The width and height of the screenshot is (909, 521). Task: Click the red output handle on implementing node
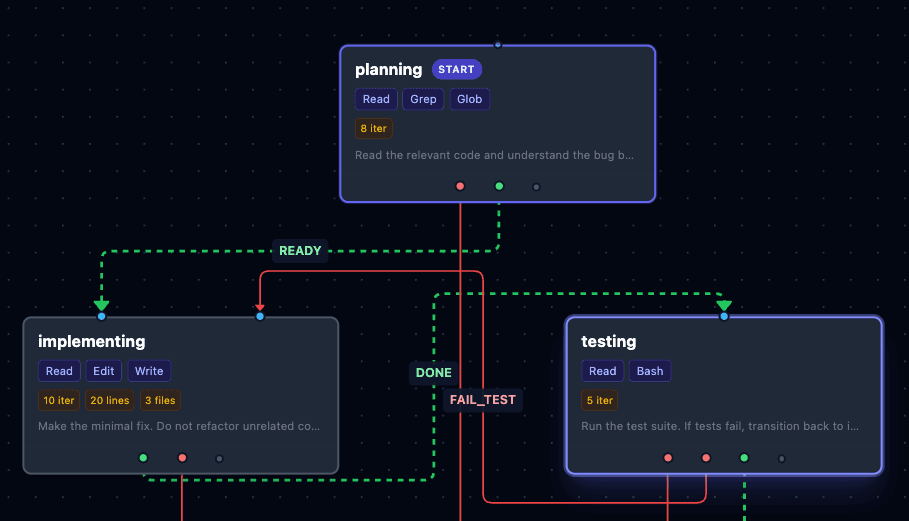[x=182, y=458]
